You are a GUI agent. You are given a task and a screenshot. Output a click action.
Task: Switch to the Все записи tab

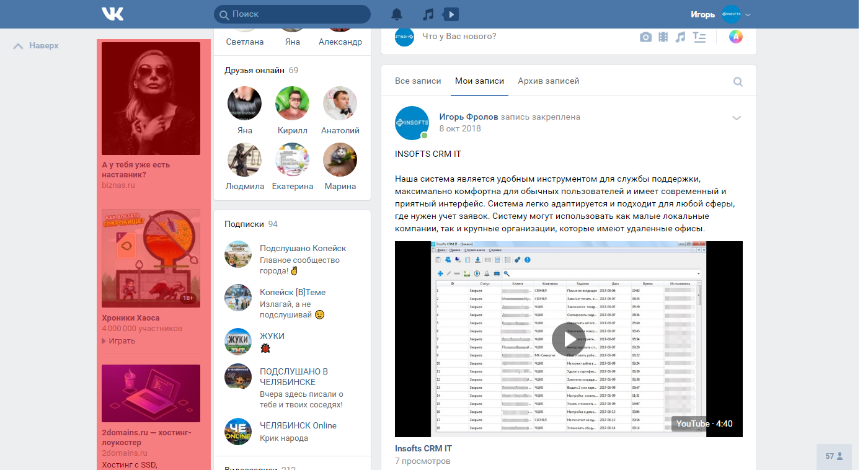tap(418, 81)
